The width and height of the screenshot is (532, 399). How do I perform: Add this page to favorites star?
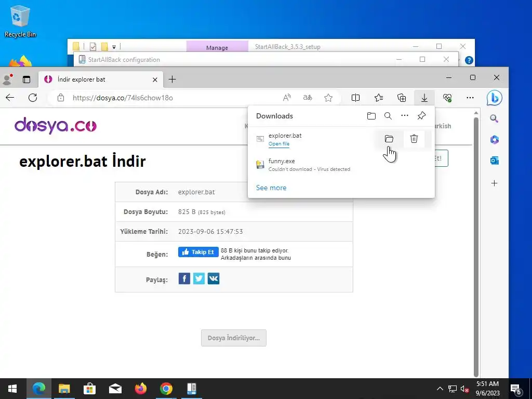(328, 98)
